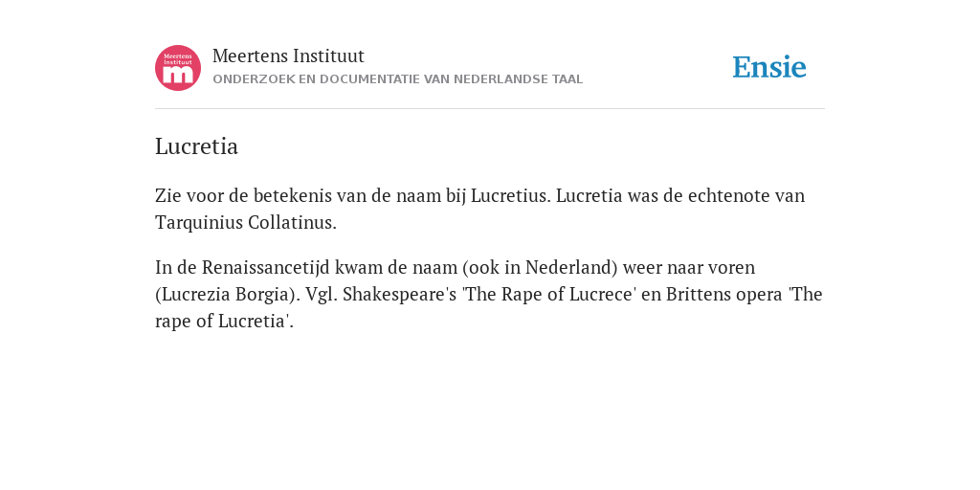Click the Meertens Instituut round logo

[x=178, y=68]
